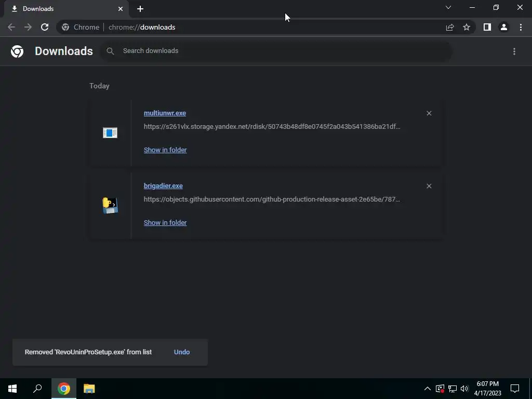This screenshot has width=532, height=399.
Task: Show brigadier.exe in folder
Action: coord(165,222)
